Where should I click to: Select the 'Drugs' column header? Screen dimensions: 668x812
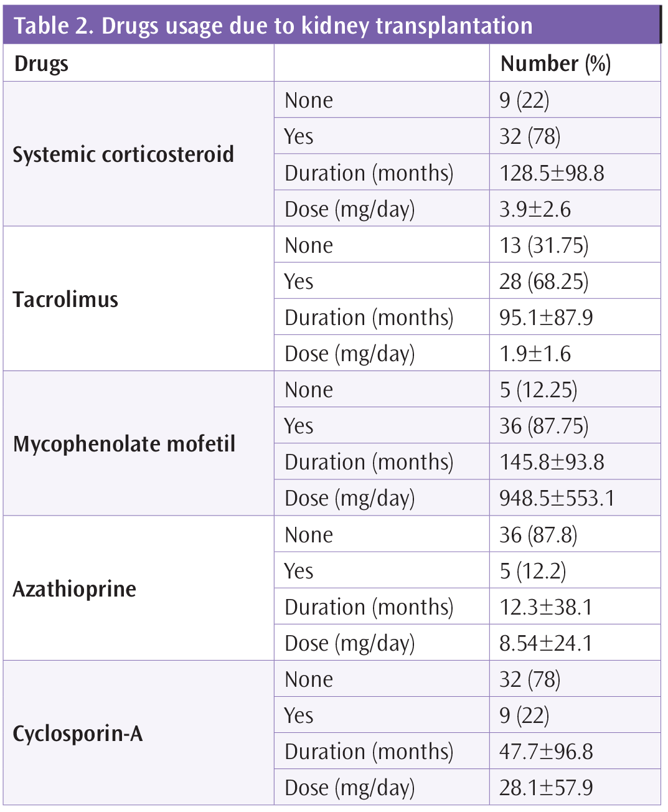pyautogui.click(x=41, y=64)
